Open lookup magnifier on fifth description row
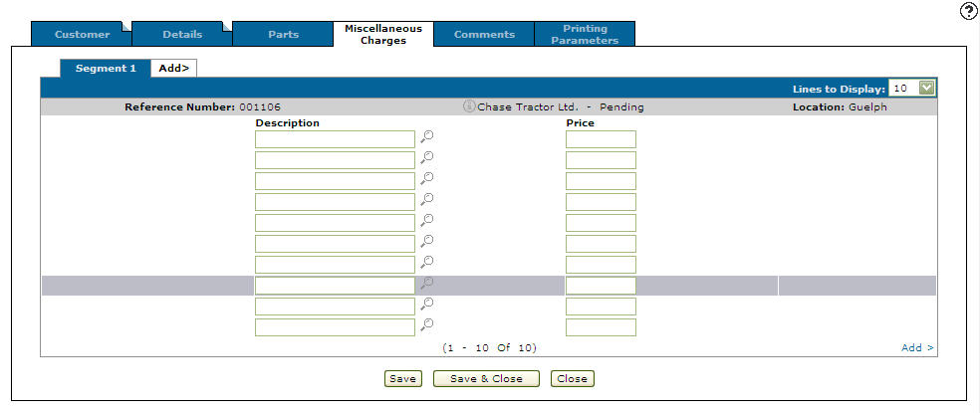Image resolution: width=980 pixels, height=413 pixels. [x=426, y=221]
